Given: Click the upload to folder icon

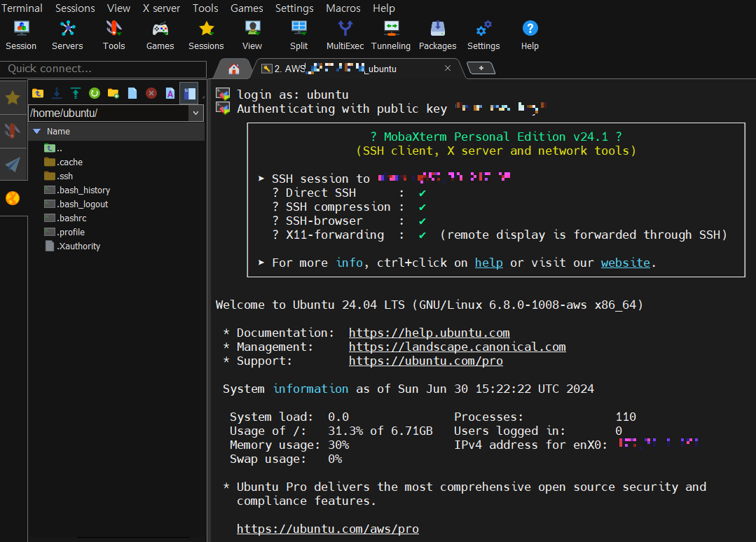Looking at the screenshot, I should (x=75, y=93).
